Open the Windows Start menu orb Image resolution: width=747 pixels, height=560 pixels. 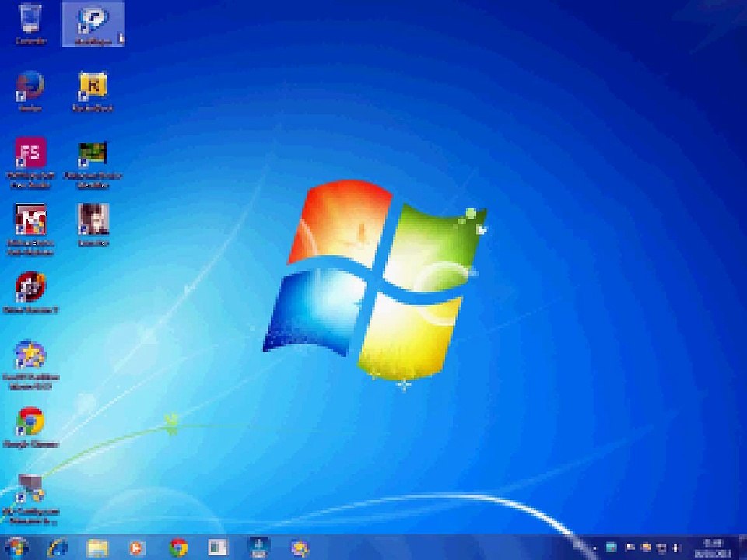16,548
